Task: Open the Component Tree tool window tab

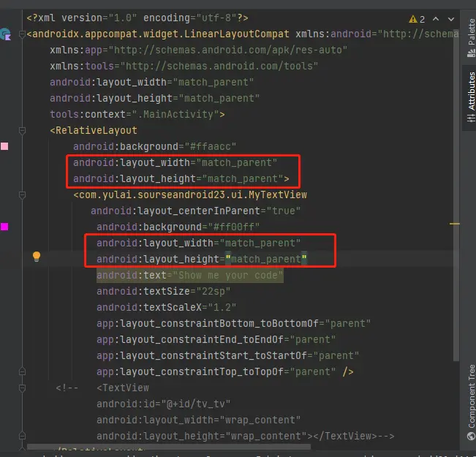Action: pos(471,402)
